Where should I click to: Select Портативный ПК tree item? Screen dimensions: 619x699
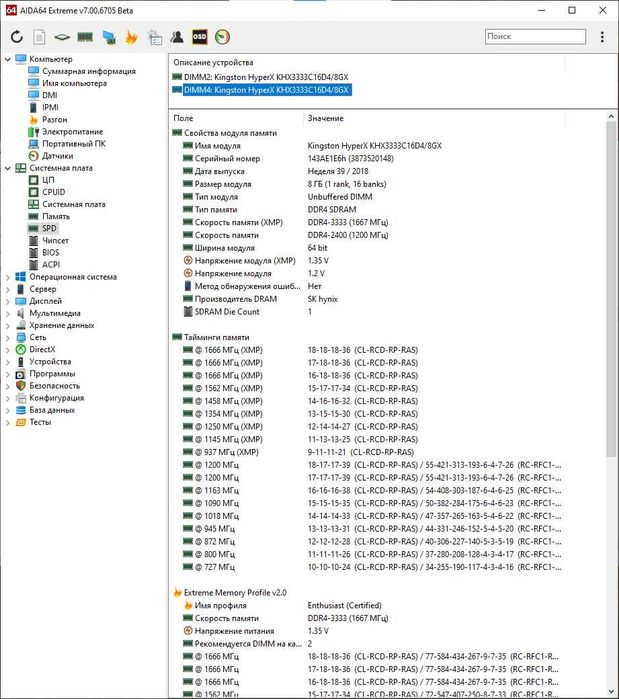coord(74,144)
